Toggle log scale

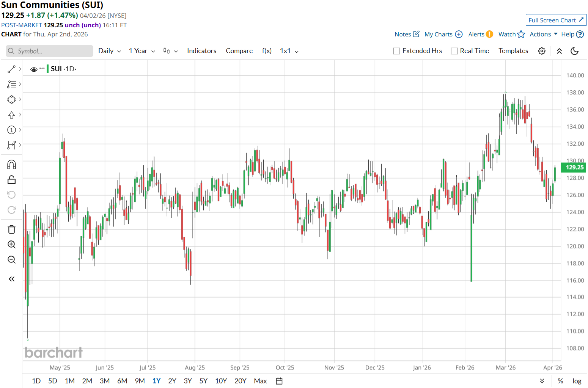pyautogui.click(x=577, y=381)
